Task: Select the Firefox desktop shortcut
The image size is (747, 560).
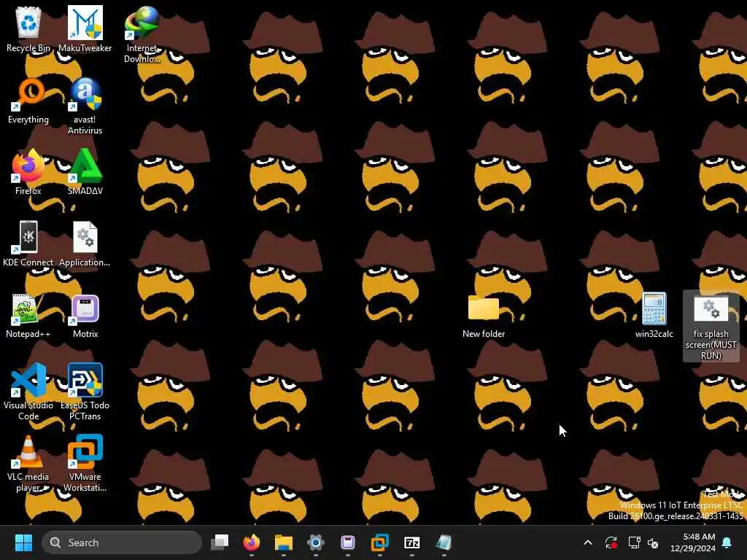Action: (x=28, y=172)
